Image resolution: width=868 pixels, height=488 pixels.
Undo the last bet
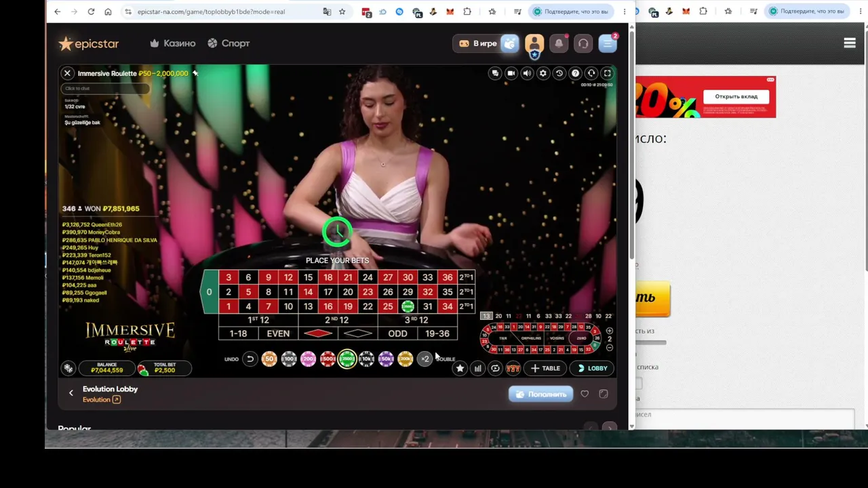pos(250,359)
